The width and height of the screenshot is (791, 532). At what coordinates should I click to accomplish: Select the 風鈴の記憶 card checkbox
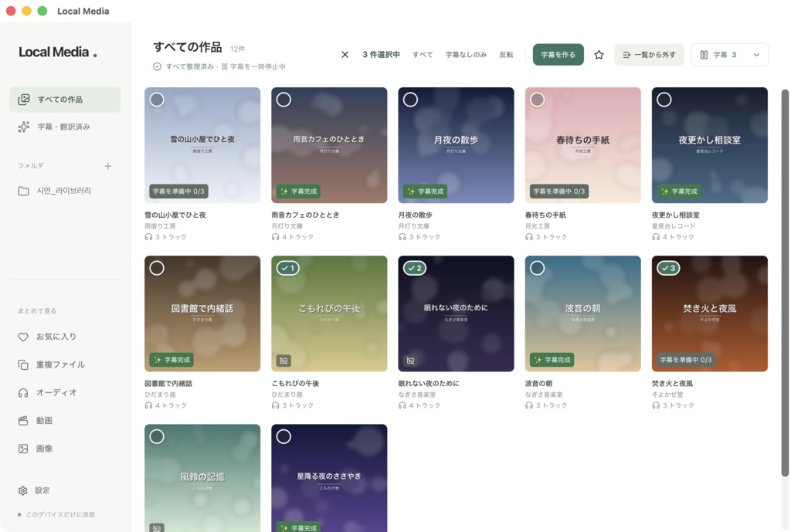click(157, 437)
